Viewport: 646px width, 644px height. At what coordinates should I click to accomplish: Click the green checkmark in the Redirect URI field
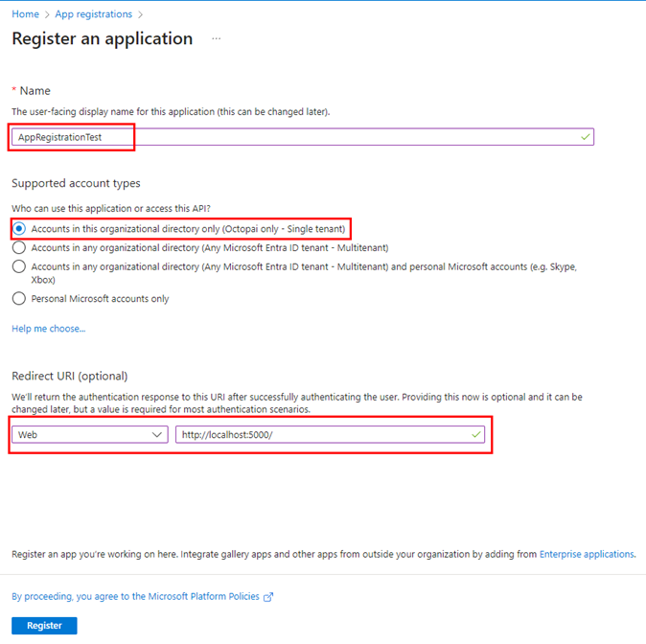[x=476, y=435]
